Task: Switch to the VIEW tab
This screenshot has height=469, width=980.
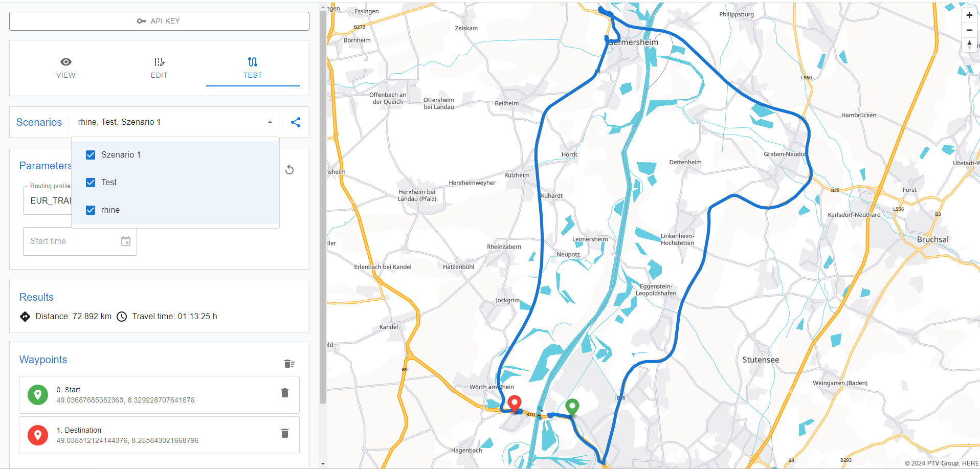Action: click(65, 68)
